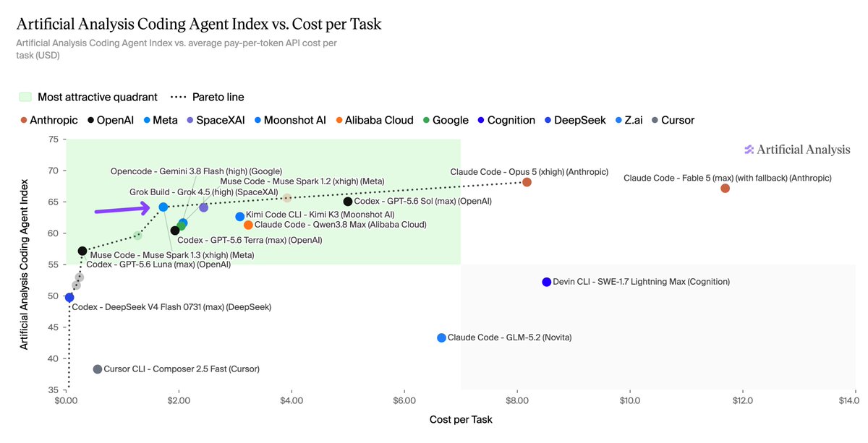Click the 'Codex - GPT-5.6 Luna (max)' label
Screen dimensions: 868x443
[158, 265]
